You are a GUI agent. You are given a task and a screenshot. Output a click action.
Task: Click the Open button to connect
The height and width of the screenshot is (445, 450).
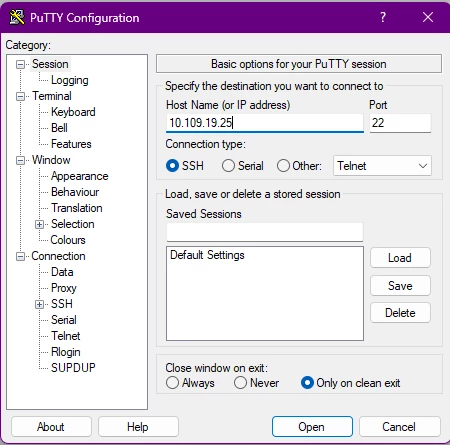point(312,426)
